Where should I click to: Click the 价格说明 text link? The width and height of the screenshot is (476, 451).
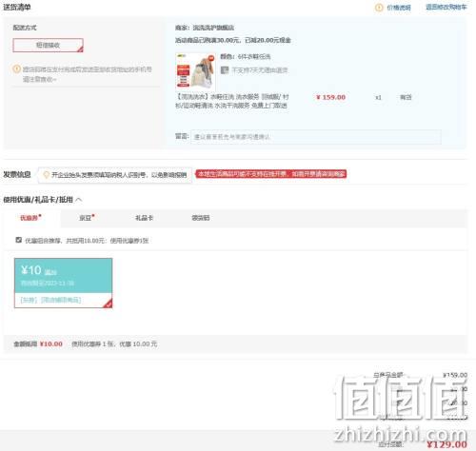[x=399, y=8]
